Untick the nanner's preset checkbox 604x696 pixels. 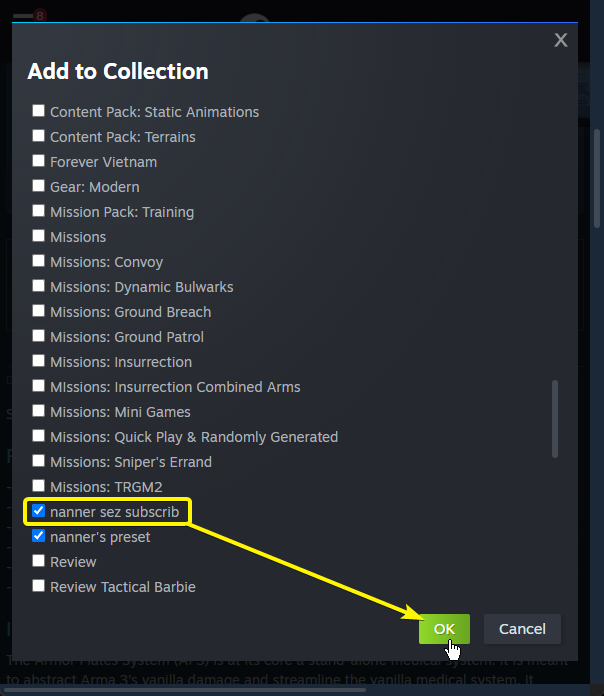(39, 537)
